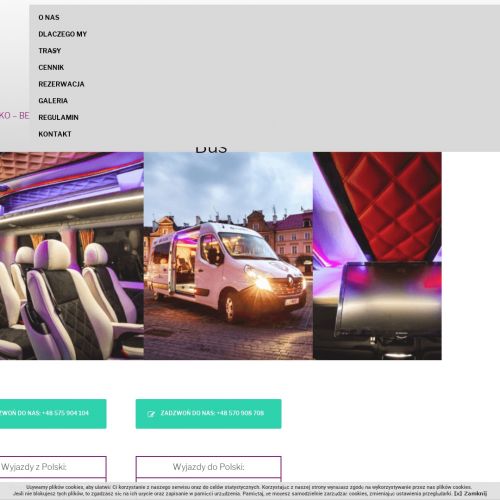Click the Bus heading text
This screenshot has height=500, width=500.
211,149
